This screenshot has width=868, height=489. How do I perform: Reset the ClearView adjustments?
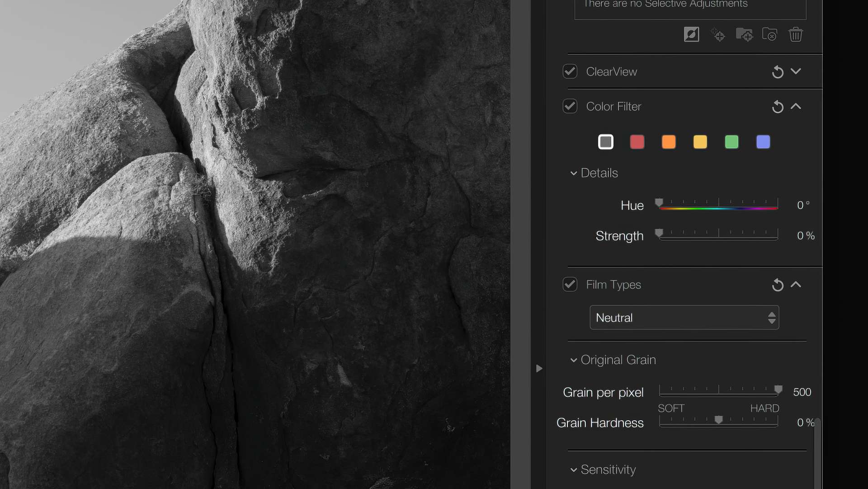coord(778,71)
